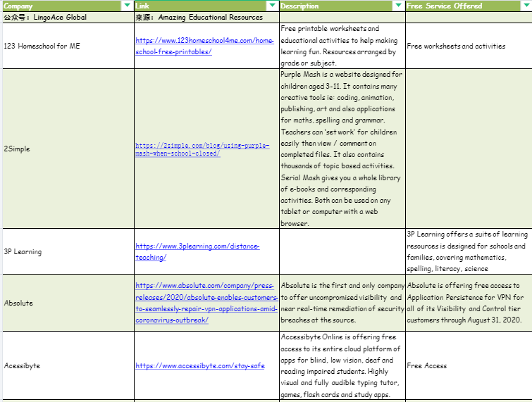Viewport: 532px width, 402px height.
Task: Select the Free Access cell
Action: coord(469,365)
